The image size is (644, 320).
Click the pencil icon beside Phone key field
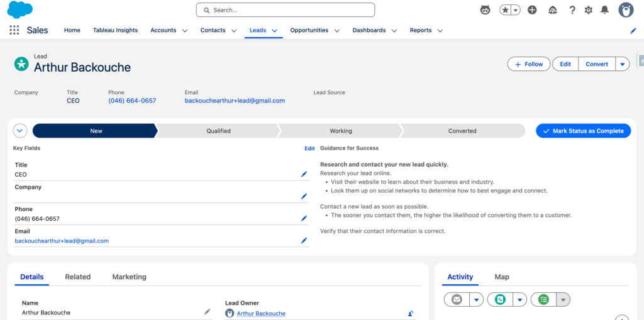304,218
